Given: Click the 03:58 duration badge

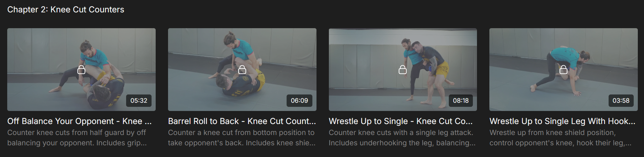Looking at the screenshot, I should point(621,101).
